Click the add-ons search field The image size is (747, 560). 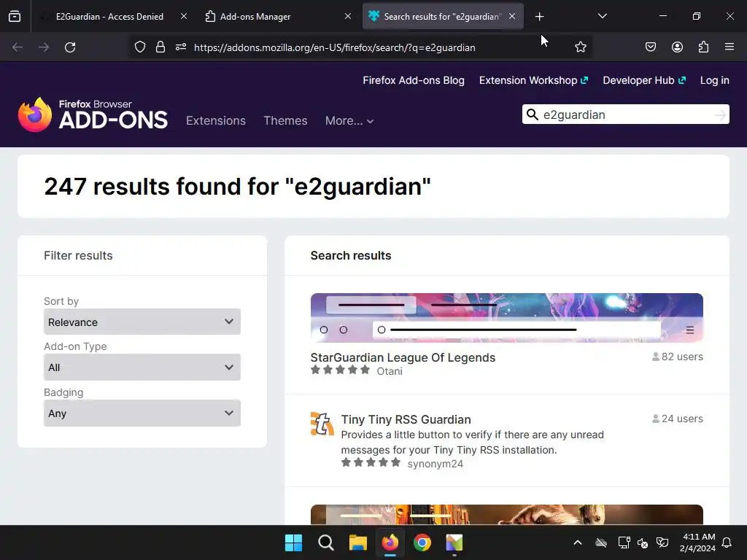click(x=625, y=114)
